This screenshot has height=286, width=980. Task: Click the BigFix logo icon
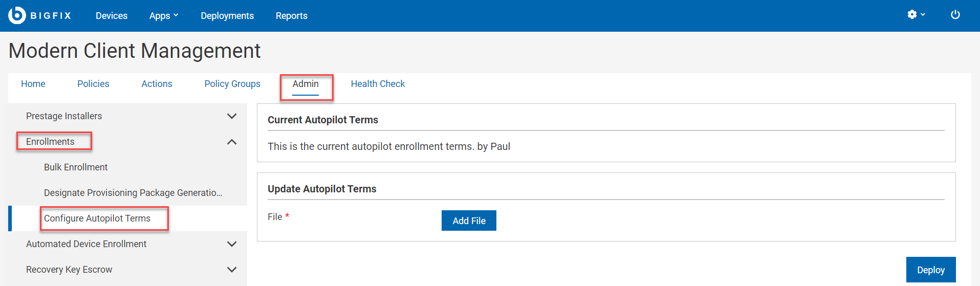pos(17,15)
